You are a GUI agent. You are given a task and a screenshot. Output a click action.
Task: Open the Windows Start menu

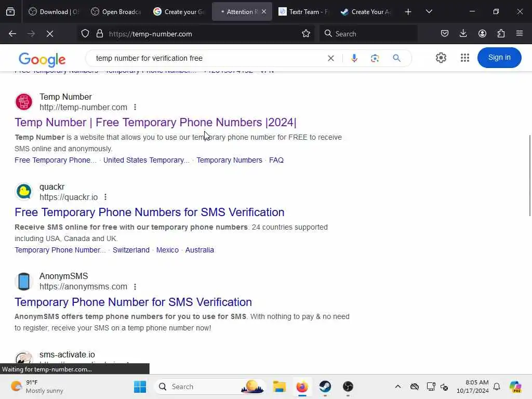point(140,387)
